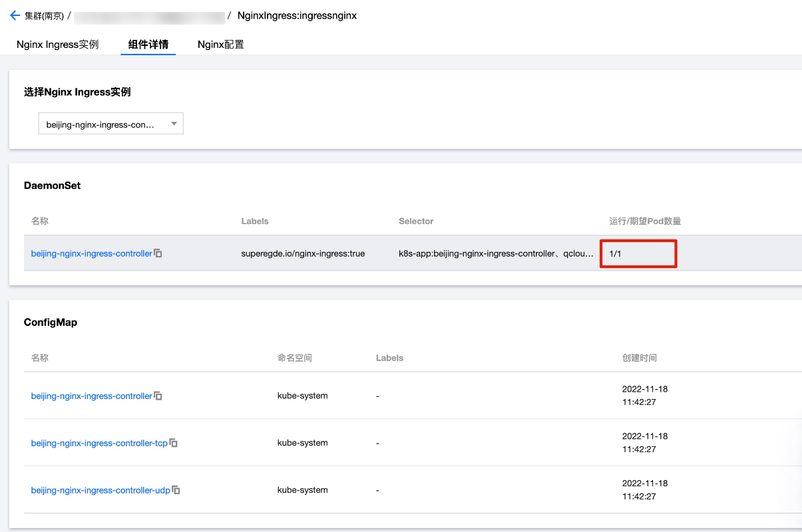Click the superegde.io/nginx-ingress:true label value
Image resolution: width=802 pixels, height=532 pixels.
[x=303, y=253]
